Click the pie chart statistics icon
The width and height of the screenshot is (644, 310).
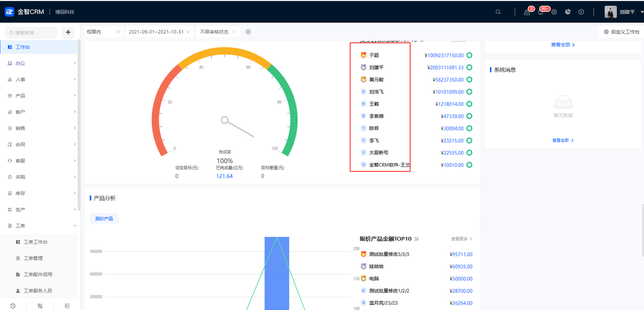pyautogui.click(x=568, y=12)
